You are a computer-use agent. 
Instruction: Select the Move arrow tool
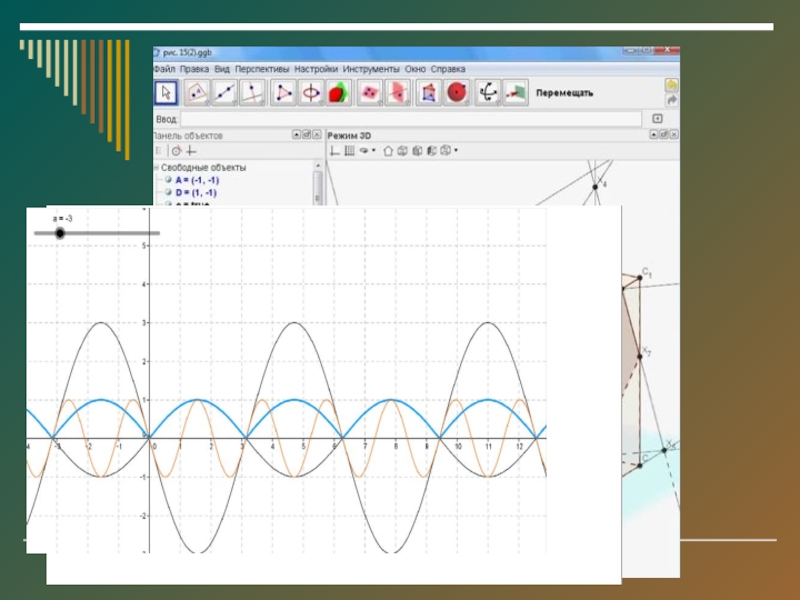pyautogui.click(x=166, y=93)
